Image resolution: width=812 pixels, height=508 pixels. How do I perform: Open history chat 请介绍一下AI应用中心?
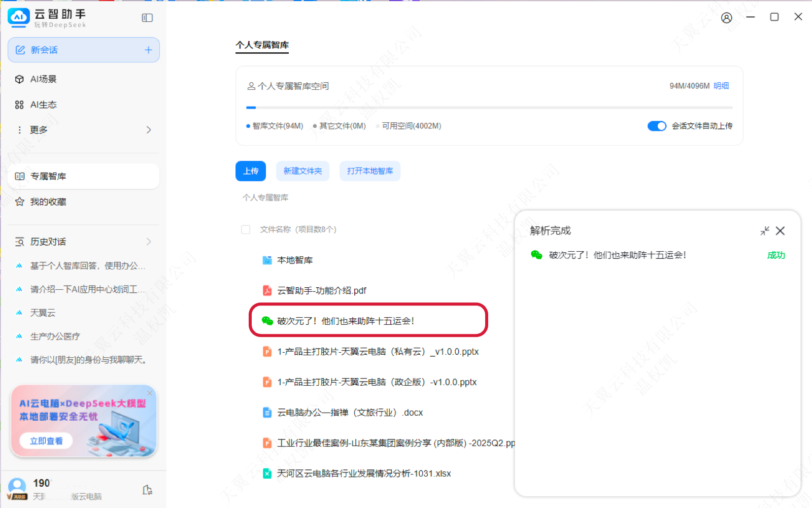tap(87, 289)
